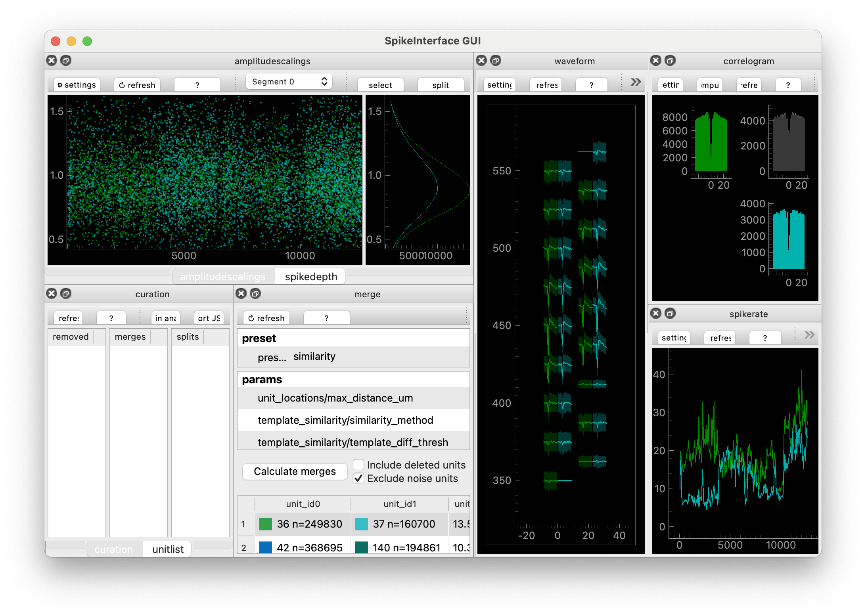Float the amplitudescalings panel
866x616 pixels.
pos(66,61)
